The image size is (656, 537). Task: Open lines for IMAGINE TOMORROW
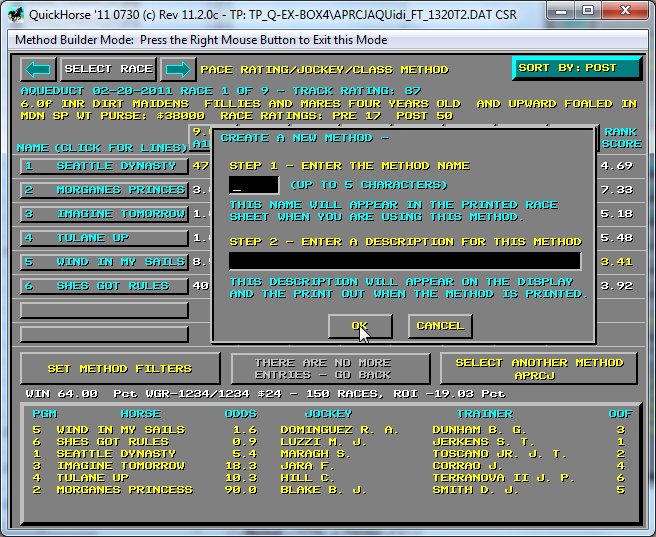tap(103, 214)
